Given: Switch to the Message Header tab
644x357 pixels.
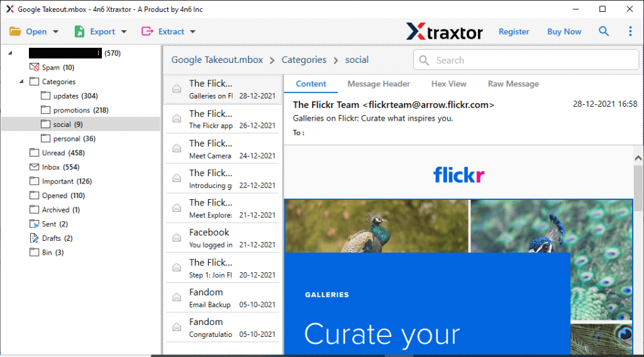Looking at the screenshot, I should (379, 84).
